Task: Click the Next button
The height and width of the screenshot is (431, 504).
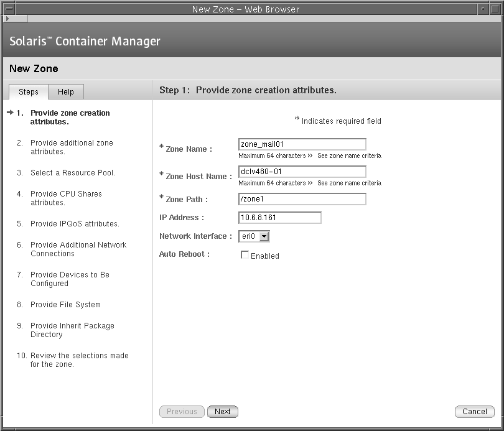Action: pos(222,412)
